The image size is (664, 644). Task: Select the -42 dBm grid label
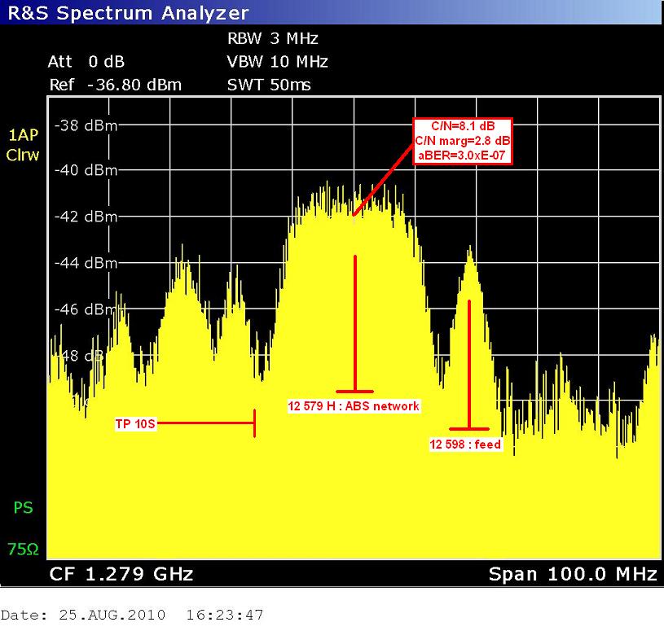click(85, 217)
